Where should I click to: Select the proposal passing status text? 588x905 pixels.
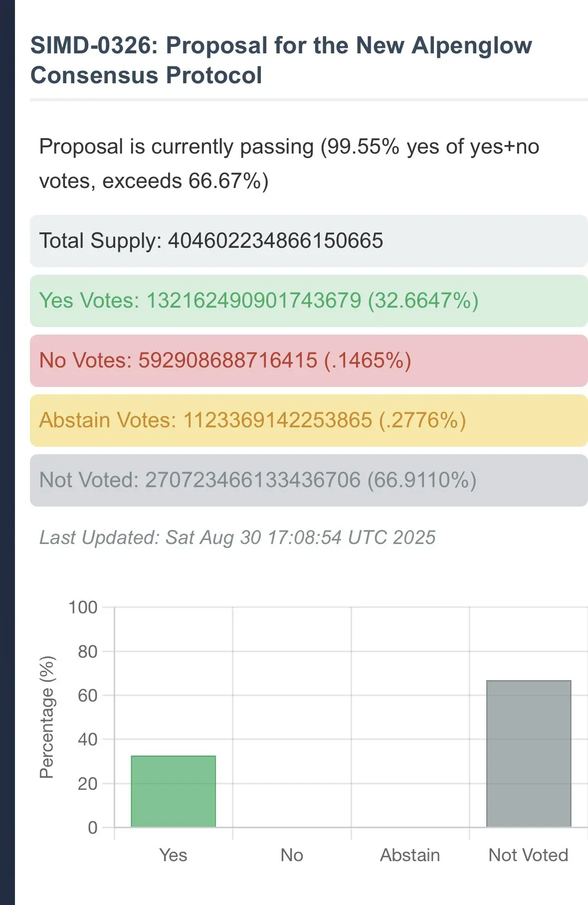coord(289,164)
